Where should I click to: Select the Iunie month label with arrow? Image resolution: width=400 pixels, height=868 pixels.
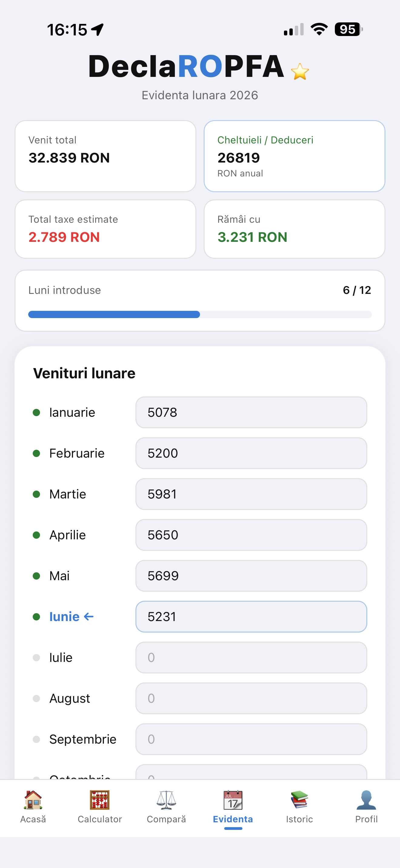point(72,616)
